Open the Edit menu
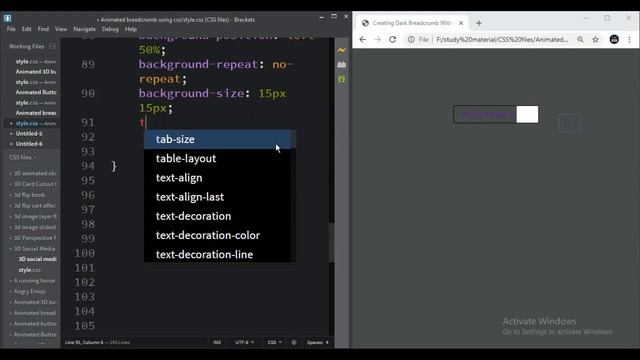The height and width of the screenshot is (360, 640). 27,29
